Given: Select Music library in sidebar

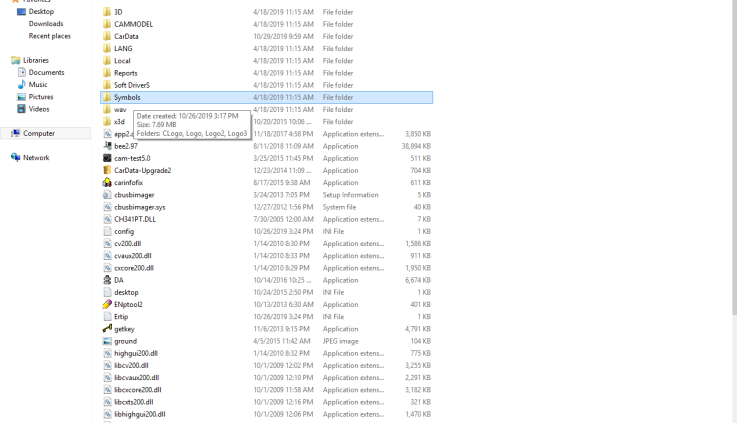Looking at the screenshot, I should [x=38, y=85].
